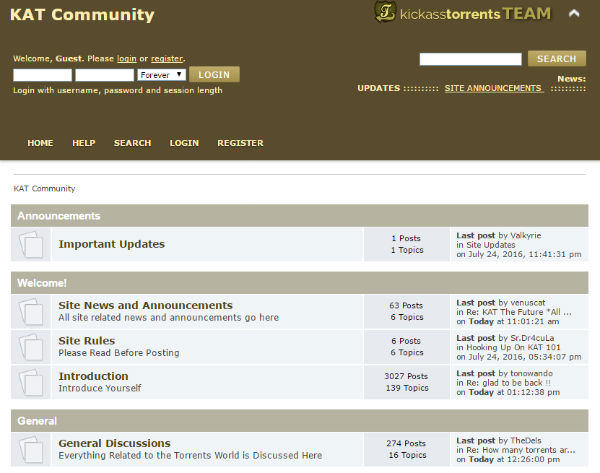600x473 pixels.
Task: Open the Forever session length dropdown
Action: click(x=161, y=75)
